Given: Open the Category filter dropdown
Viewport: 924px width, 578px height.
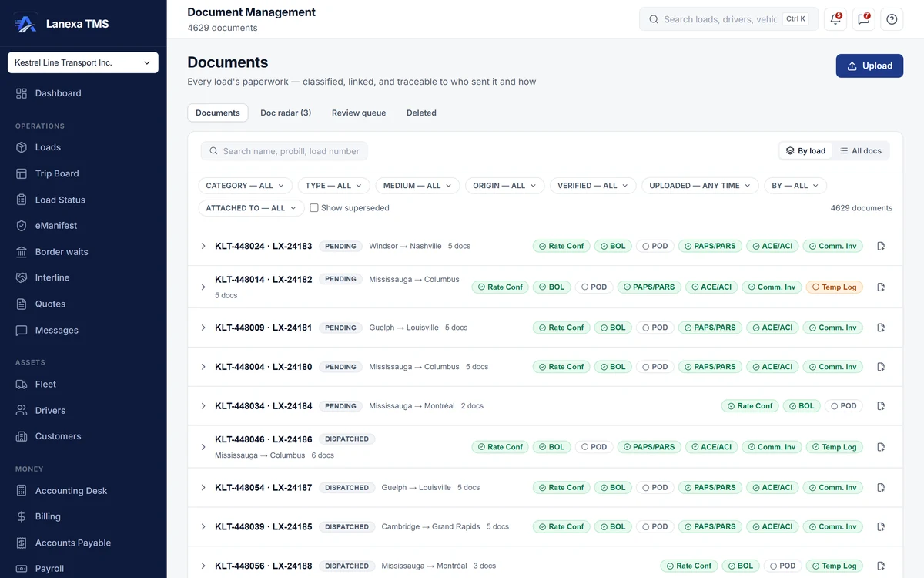Looking at the screenshot, I should [246, 186].
